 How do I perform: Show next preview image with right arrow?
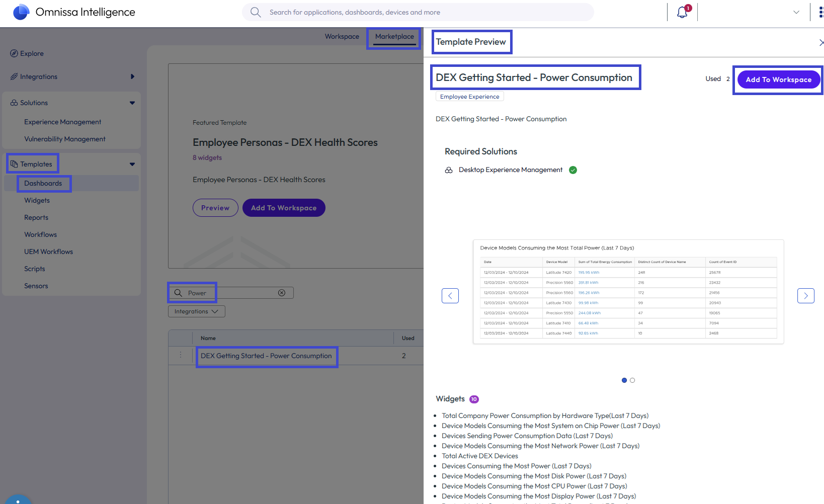pyautogui.click(x=806, y=296)
